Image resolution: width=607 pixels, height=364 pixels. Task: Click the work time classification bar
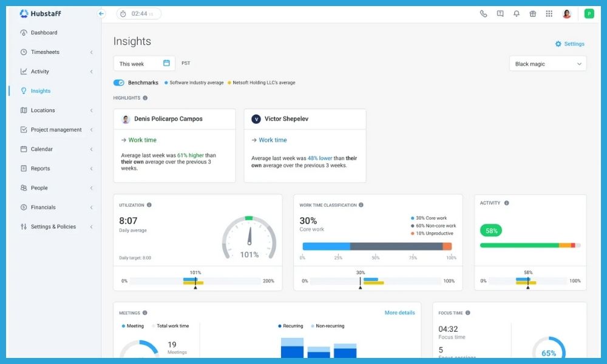tap(377, 246)
